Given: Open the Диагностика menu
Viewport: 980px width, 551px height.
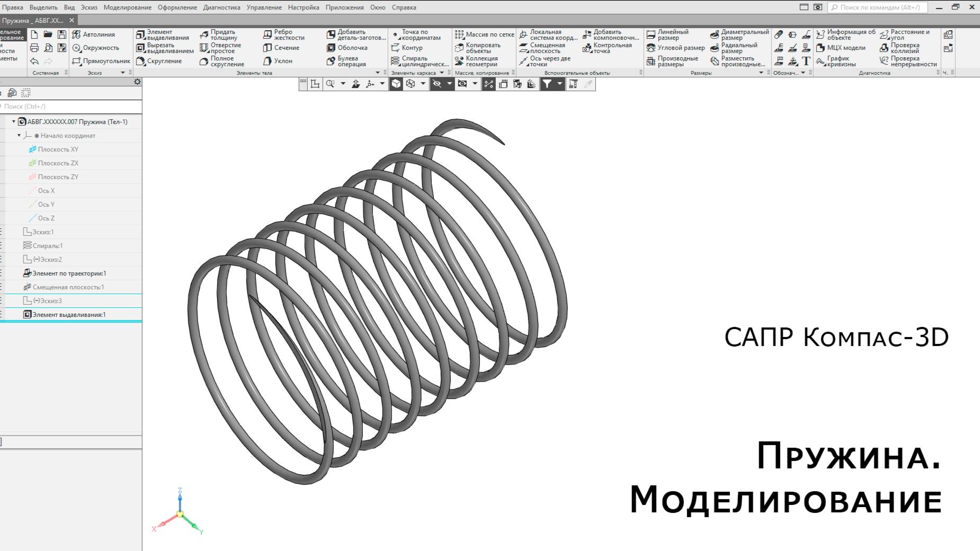Looking at the screenshot, I should 222,7.
